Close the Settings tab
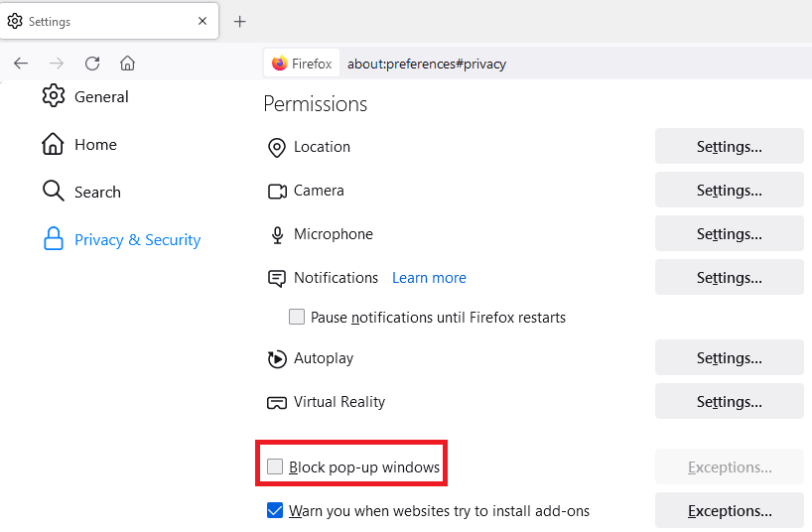The height and width of the screenshot is (532, 812). pos(203,21)
